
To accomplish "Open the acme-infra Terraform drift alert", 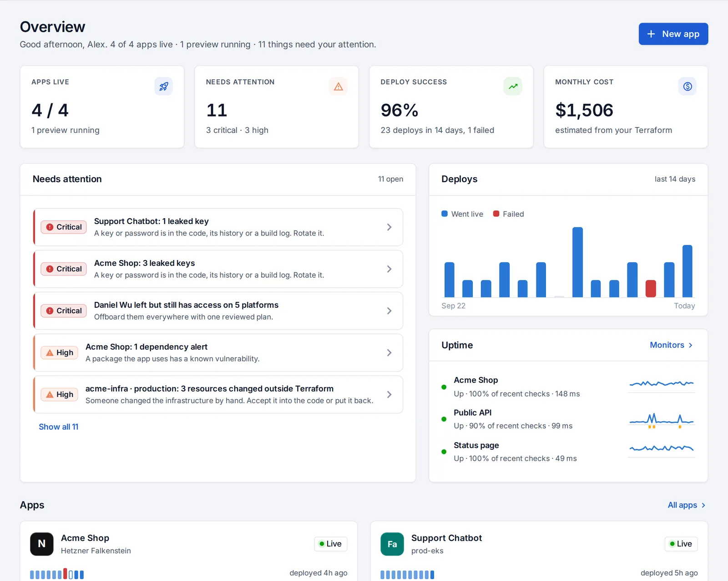I will tap(218, 395).
